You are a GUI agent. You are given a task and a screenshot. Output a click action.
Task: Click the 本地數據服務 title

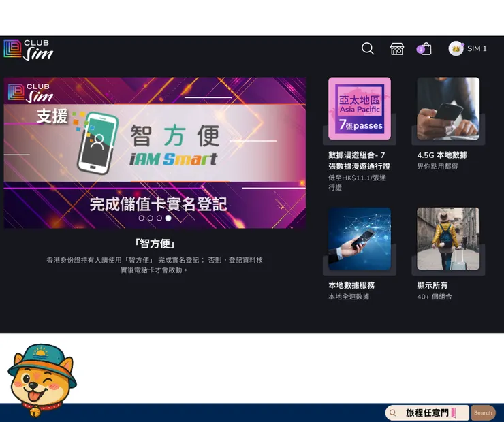tap(351, 285)
